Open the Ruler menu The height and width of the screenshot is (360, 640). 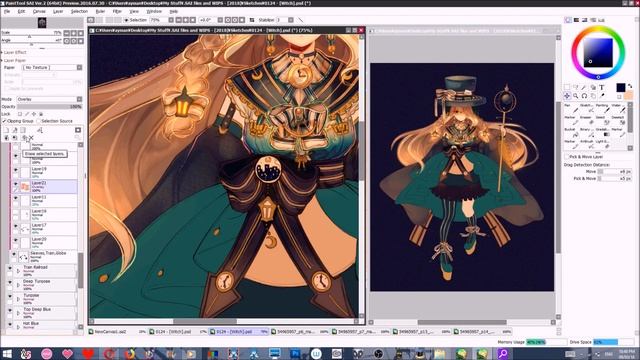[x=100, y=11]
